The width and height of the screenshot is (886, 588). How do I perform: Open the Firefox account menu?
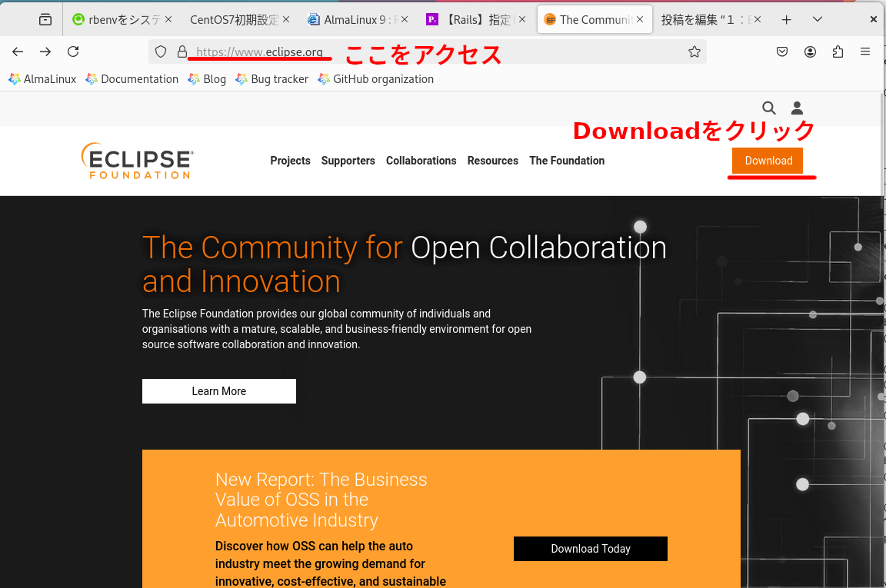(x=810, y=52)
